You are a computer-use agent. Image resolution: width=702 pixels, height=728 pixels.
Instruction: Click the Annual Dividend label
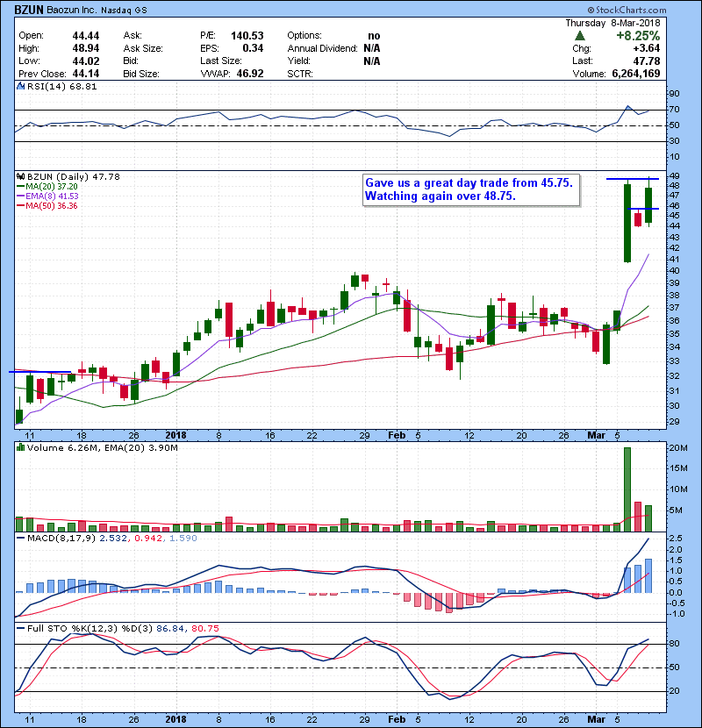tap(322, 48)
